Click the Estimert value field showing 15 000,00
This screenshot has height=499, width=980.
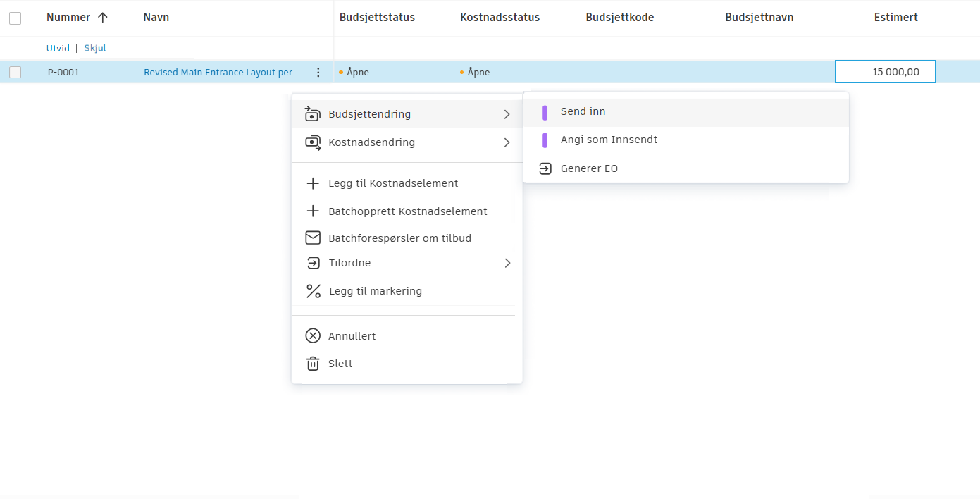(x=885, y=71)
